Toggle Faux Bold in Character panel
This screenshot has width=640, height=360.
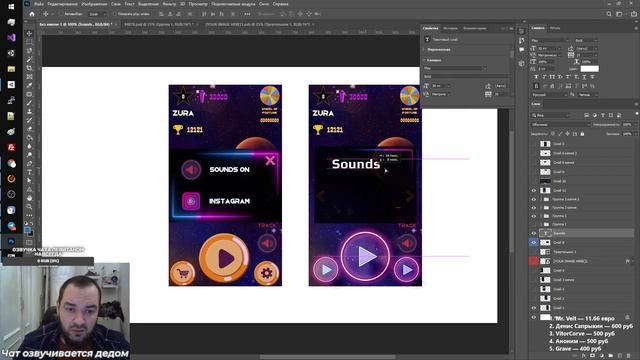(536, 77)
